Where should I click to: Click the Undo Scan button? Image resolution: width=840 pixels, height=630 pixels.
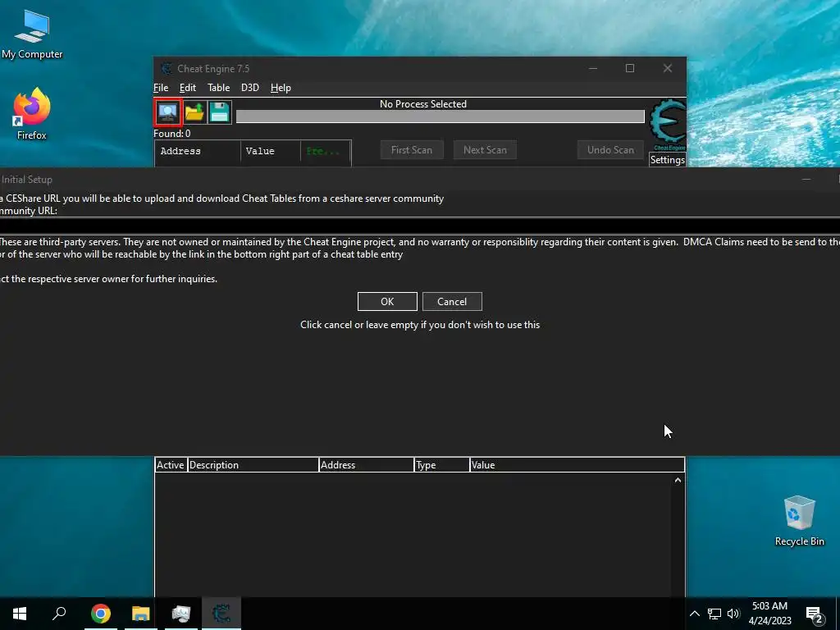click(x=610, y=150)
